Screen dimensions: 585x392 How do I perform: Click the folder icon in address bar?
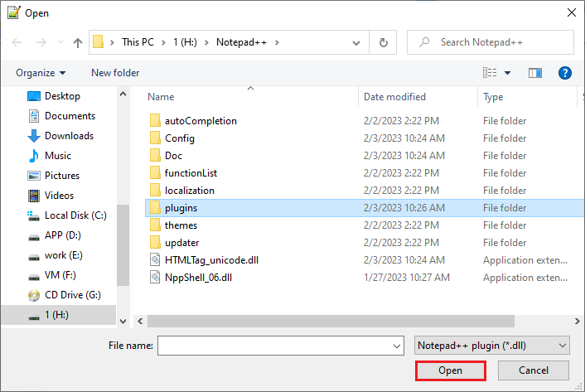pos(98,41)
